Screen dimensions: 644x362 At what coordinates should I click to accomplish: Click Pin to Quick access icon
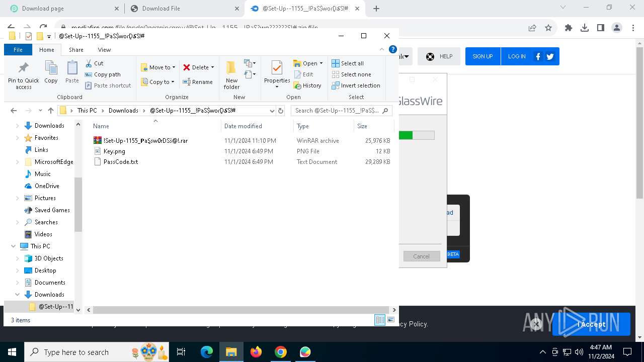click(23, 68)
